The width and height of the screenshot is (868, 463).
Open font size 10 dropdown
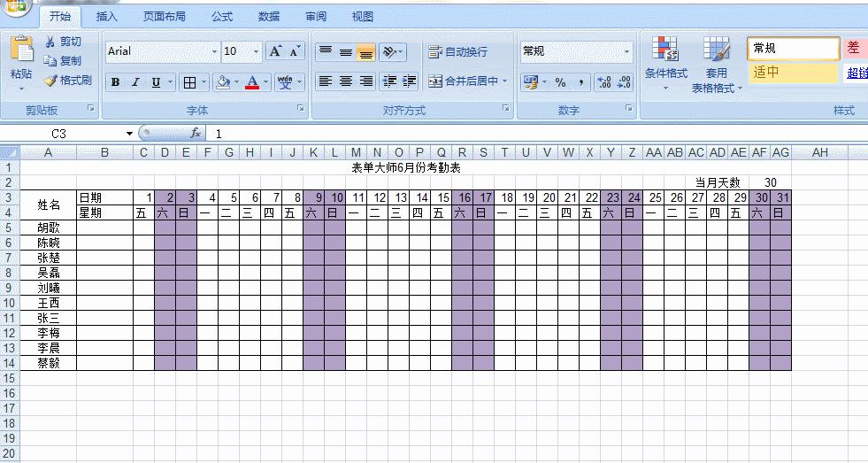click(256, 51)
